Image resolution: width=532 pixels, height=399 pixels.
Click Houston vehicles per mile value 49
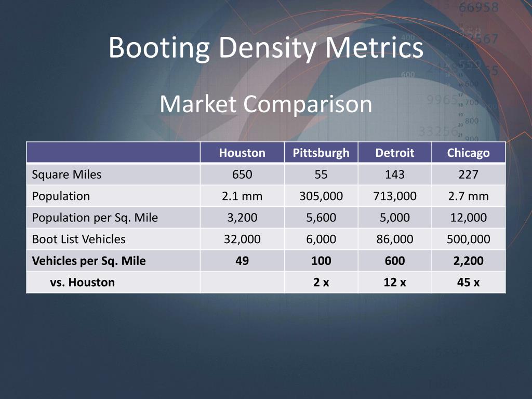point(242,261)
